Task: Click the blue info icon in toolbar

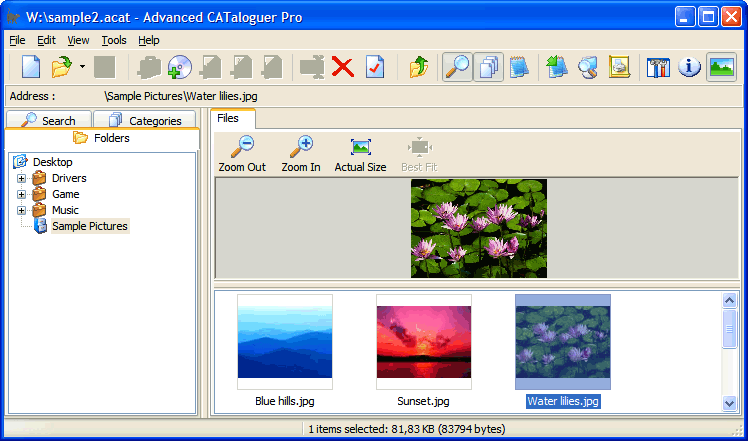Action: (689, 67)
